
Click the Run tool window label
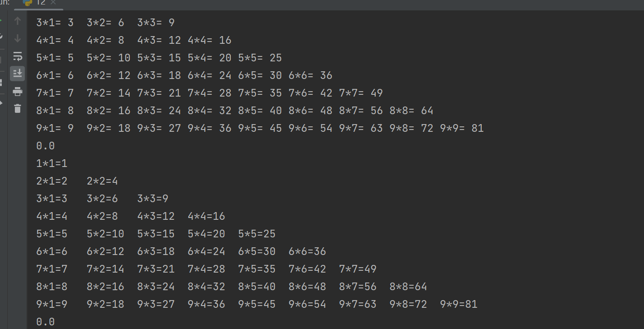pos(5,2)
